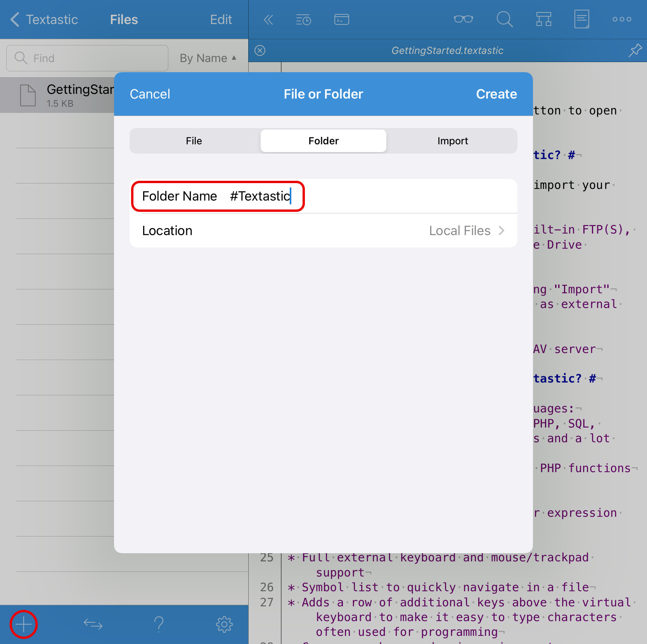Open the By Name sort dropdown
The width and height of the screenshot is (647, 644).
pos(208,58)
